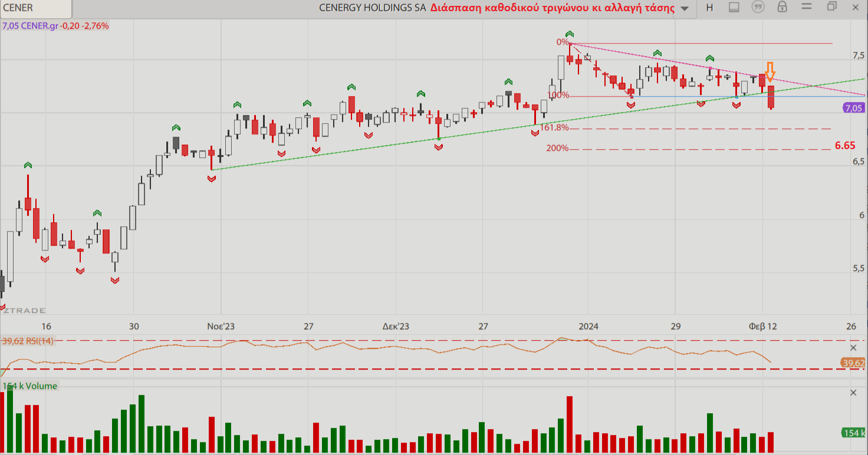This screenshot has width=868, height=455.
Task: Open the quote bubble comments icon
Action: click(758, 7)
